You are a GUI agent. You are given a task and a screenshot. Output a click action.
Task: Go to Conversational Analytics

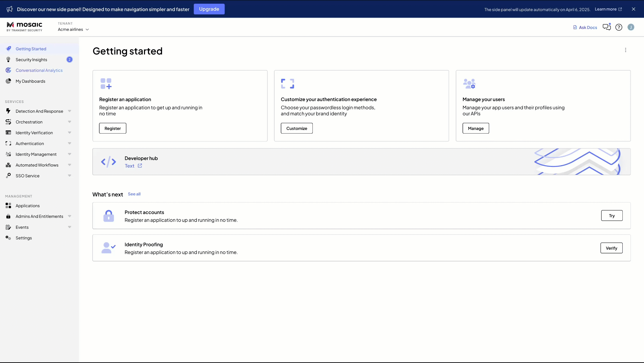[x=39, y=70]
